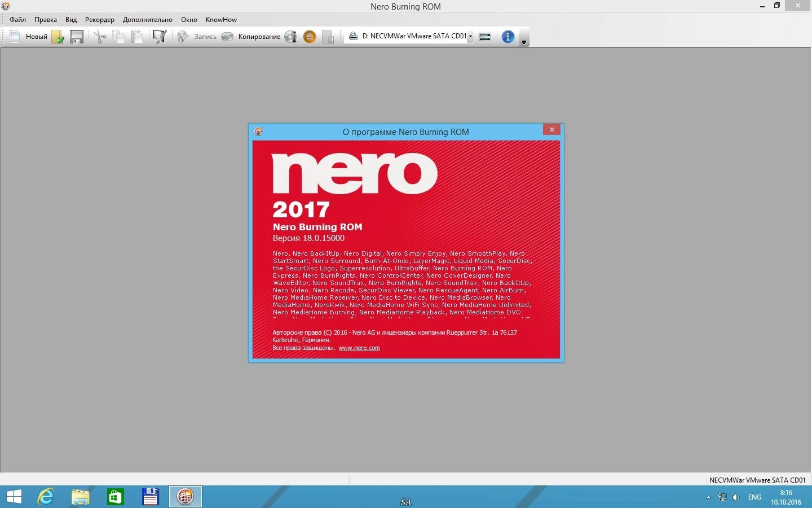Viewport: 812px width, 508px height.
Task: Click the Новый toolbar label
Action: (37, 37)
